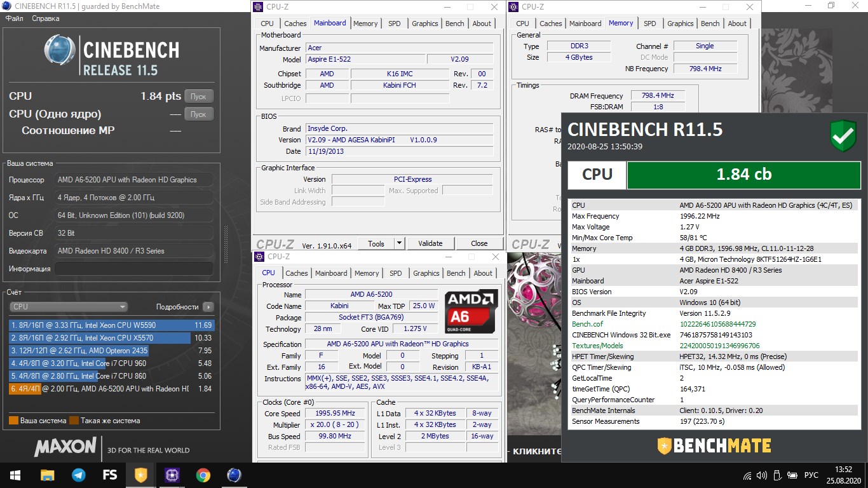This screenshot has height=488, width=868.
Task: Switch to BenchMate taskbar shield icon
Action: click(140, 475)
